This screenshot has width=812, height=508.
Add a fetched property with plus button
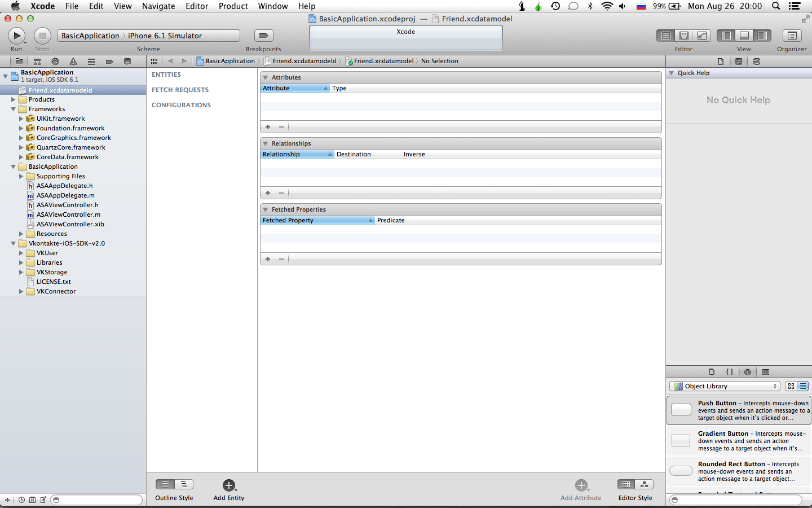tap(268, 259)
